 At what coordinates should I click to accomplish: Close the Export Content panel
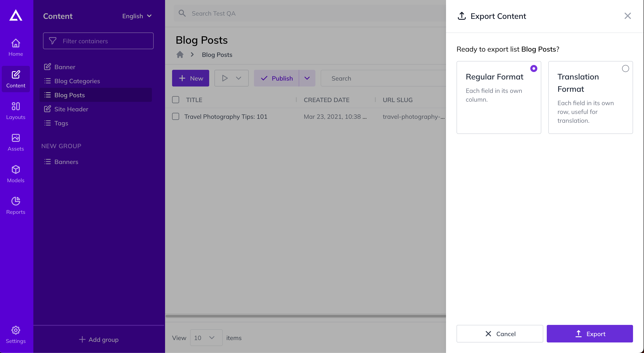click(x=628, y=16)
